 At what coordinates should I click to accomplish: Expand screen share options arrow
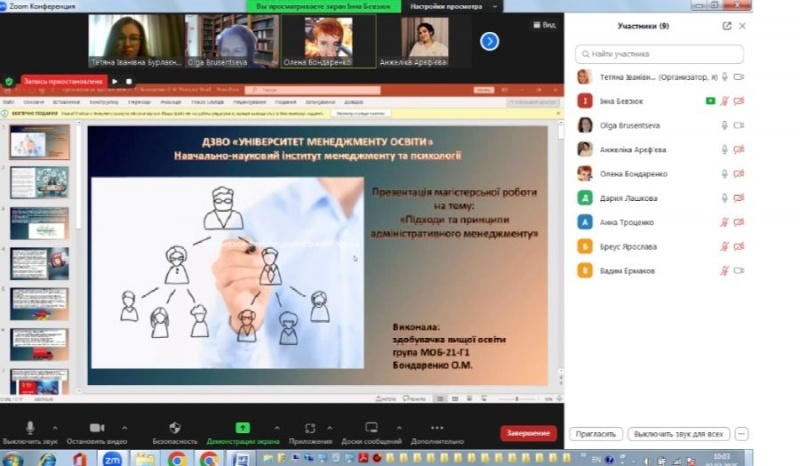tap(277, 428)
